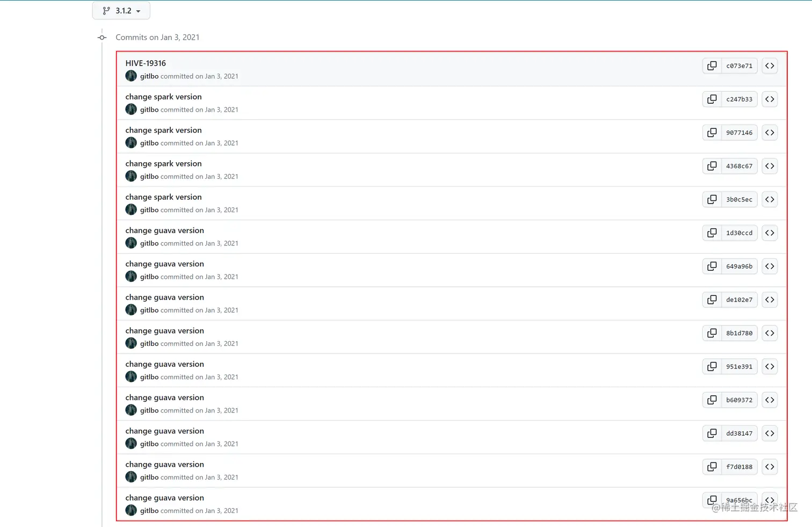The height and width of the screenshot is (527, 812).
Task: Copy full SHA for commit 1d30ccd
Action: tap(712, 233)
